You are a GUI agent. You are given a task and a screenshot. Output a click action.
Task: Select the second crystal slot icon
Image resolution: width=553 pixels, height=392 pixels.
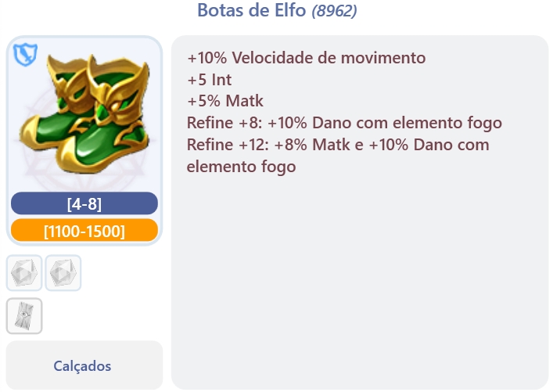click(63, 273)
